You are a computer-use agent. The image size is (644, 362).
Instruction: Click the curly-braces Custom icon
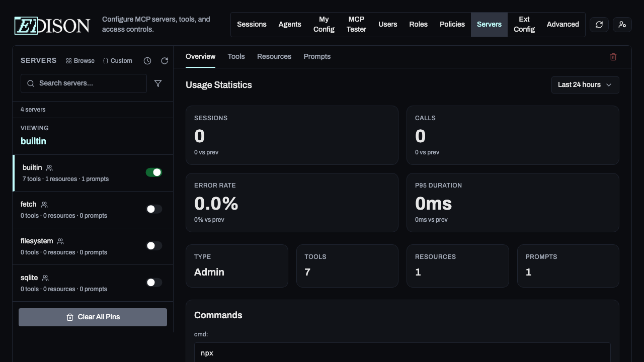point(106,60)
